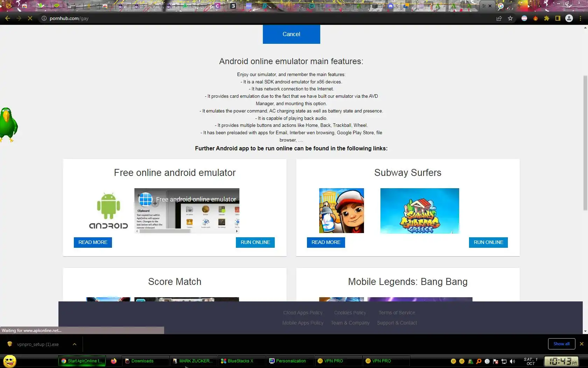Click the Score Match card title
Image resolution: width=588 pixels, height=368 pixels.
tap(175, 281)
